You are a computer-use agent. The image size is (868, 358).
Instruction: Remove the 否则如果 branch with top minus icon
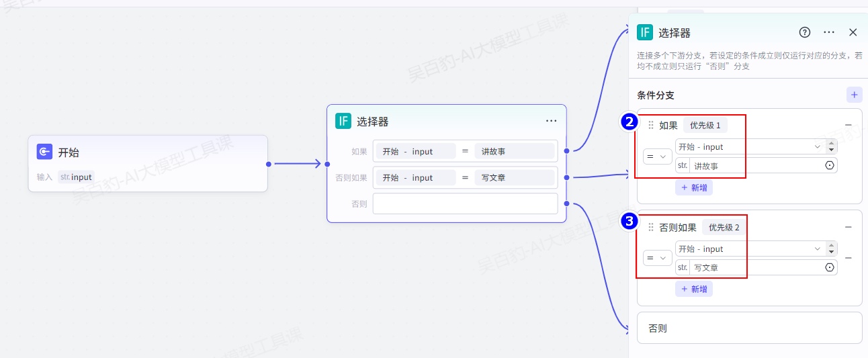(849, 227)
